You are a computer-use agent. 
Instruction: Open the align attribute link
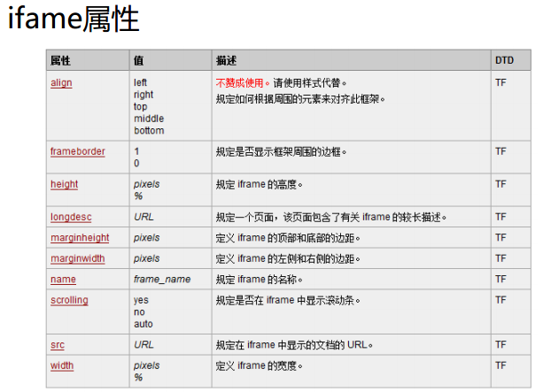[x=61, y=83]
